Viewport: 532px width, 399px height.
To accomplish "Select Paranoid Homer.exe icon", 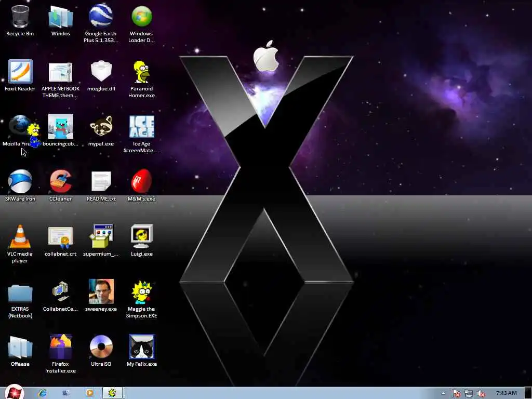I will (x=141, y=72).
